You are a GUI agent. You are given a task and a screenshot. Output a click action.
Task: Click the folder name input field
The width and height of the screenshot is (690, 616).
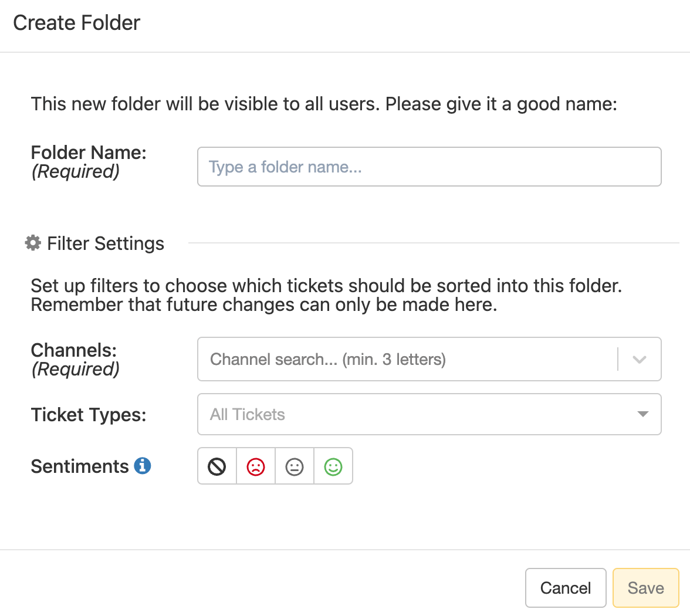click(429, 167)
